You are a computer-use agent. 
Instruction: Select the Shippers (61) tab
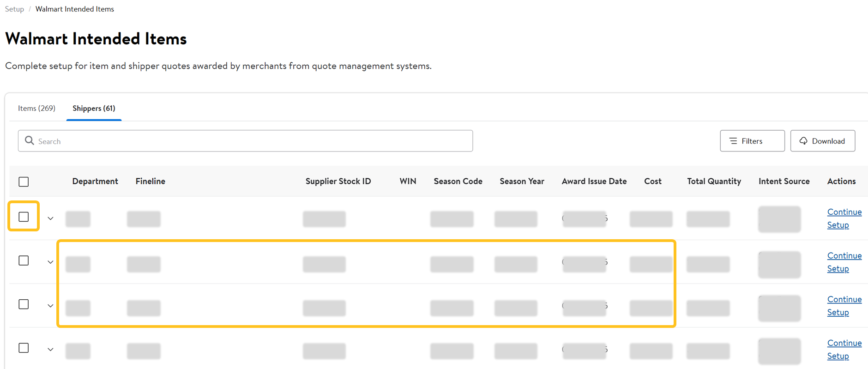(94, 108)
